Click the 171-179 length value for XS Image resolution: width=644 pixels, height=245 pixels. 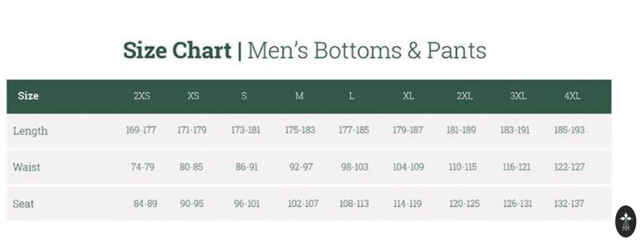tap(192, 130)
